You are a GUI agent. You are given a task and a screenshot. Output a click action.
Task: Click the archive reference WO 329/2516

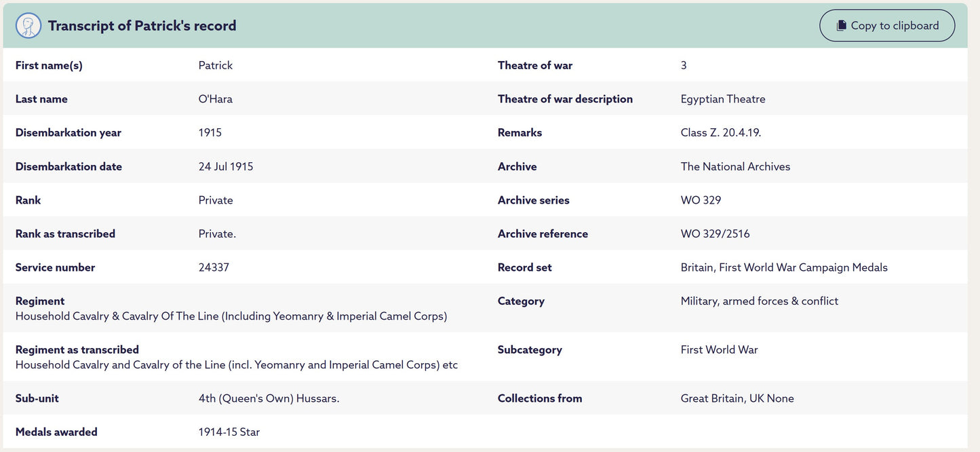pyautogui.click(x=716, y=233)
